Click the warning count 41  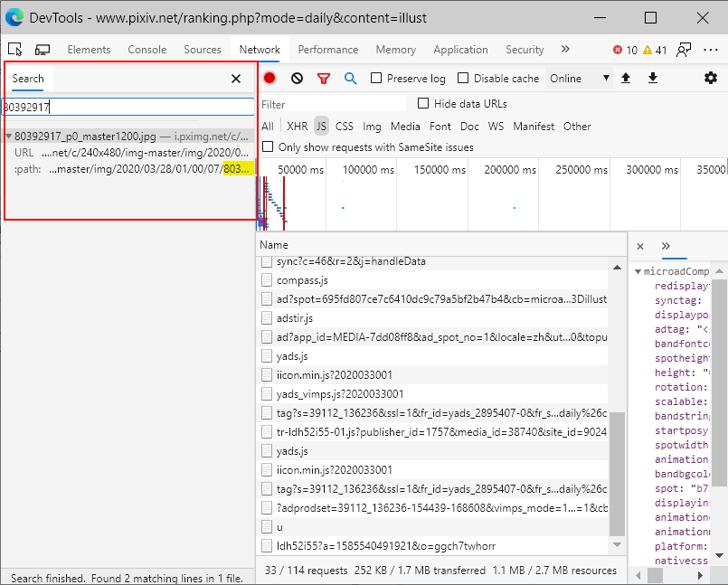655,50
